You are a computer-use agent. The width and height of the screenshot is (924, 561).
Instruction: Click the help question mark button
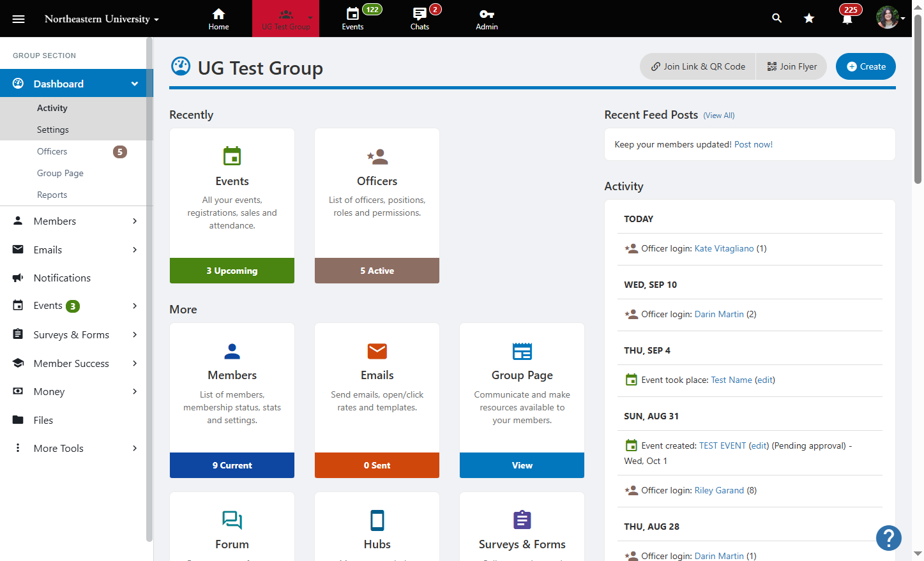coord(888,537)
